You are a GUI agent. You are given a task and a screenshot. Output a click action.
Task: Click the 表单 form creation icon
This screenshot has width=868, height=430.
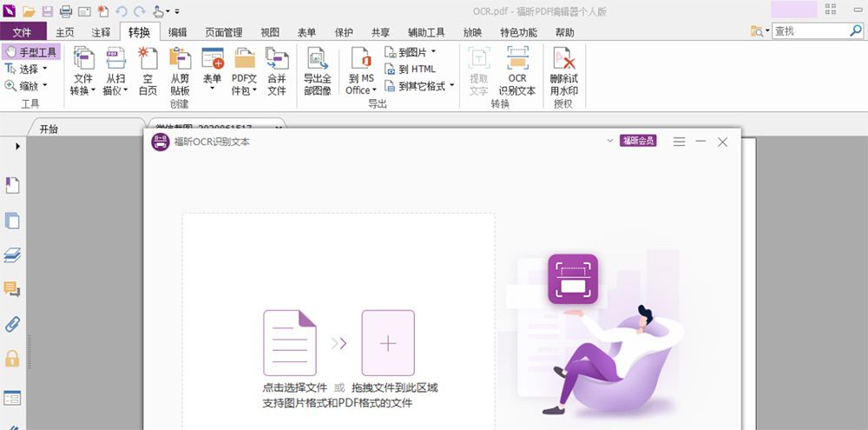tap(213, 58)
